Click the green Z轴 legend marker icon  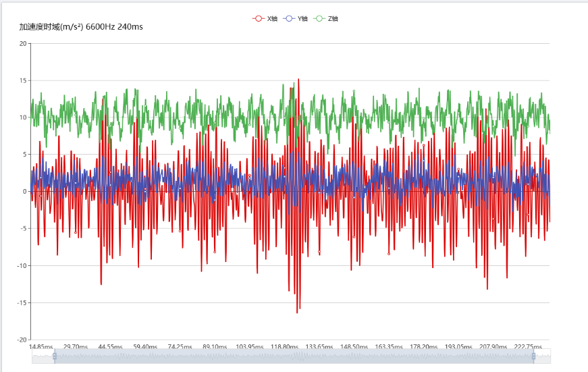pyautogui.click(x=319, y=18)
